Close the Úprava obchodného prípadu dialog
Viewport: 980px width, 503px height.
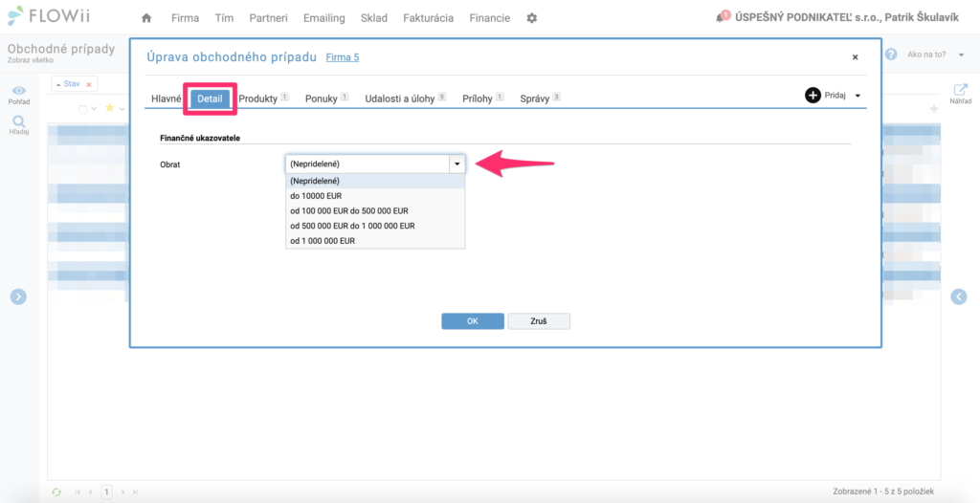855,56
